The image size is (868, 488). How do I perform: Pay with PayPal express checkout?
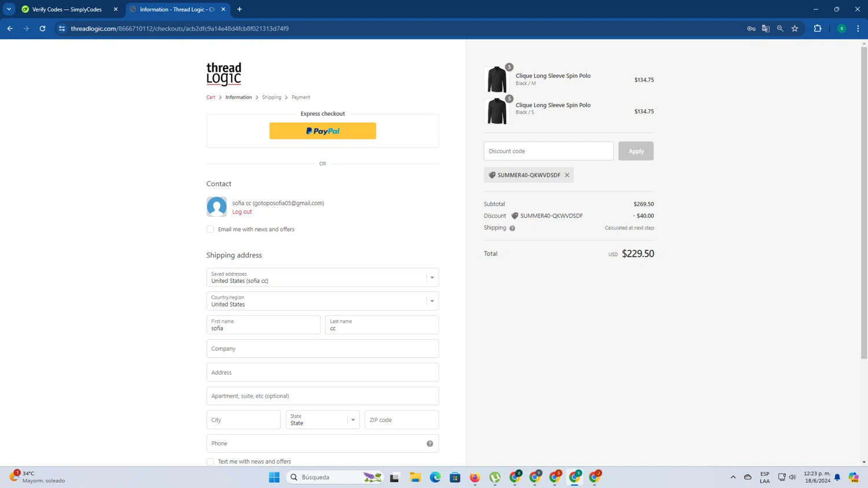[322, 131]
